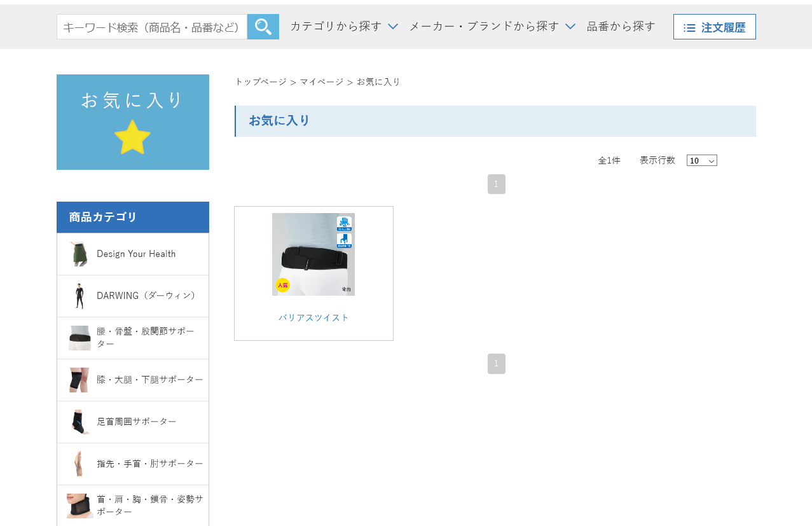Open バリアスツイスト product name link

pyautogui.click(x=314, y=317)
